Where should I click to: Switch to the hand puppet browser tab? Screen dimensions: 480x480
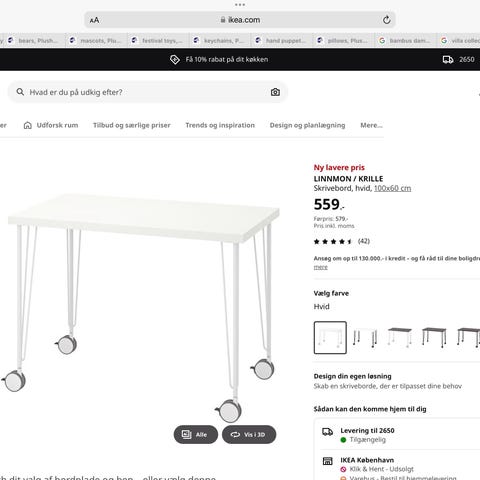pos(282,41)
